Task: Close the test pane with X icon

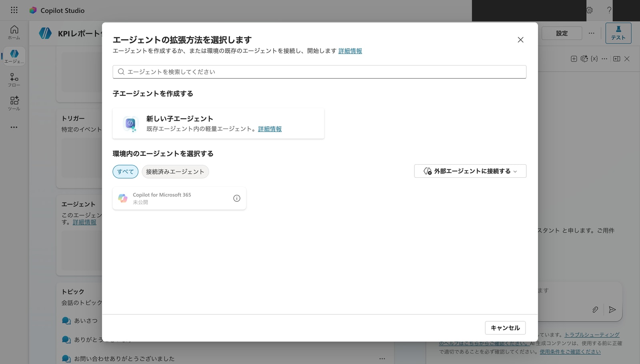Action: 627,59
